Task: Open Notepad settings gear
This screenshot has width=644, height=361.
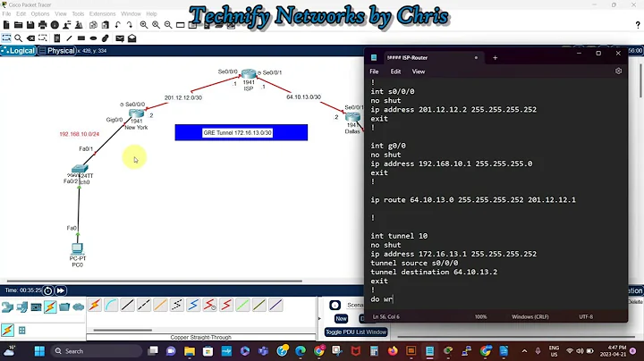Action: [619, 71]
